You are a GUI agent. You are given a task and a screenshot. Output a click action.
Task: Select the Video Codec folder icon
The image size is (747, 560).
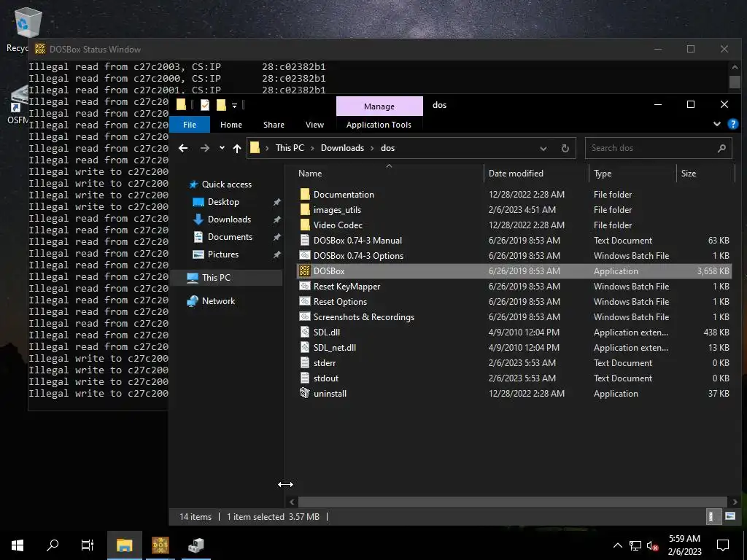[305, 225]
